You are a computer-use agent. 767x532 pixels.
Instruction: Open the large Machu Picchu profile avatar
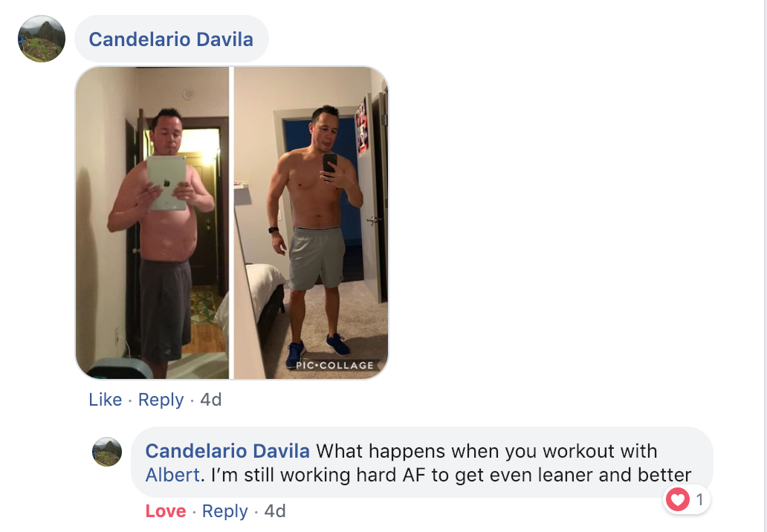click(42, 39)
